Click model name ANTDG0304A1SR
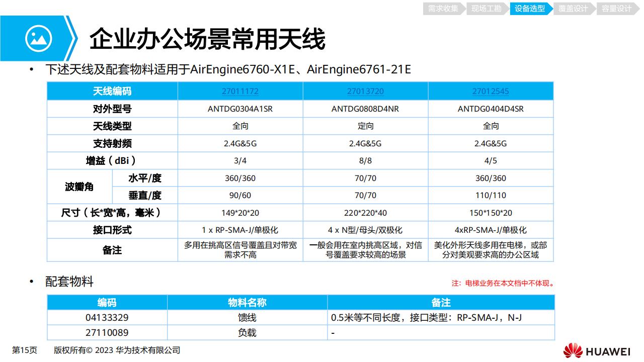This screenshot has height=362, width=644. click(240, 109)
